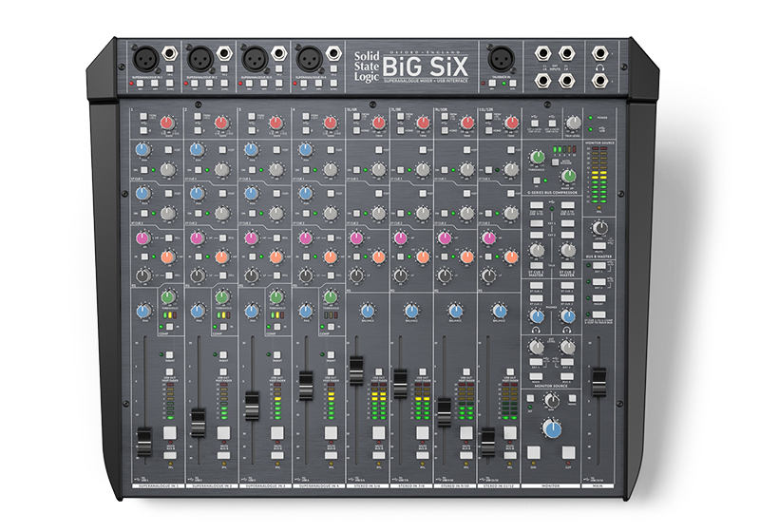Click channel 2 orange mid EQ knob
This screenshot has height=532, width=760.
222,256
